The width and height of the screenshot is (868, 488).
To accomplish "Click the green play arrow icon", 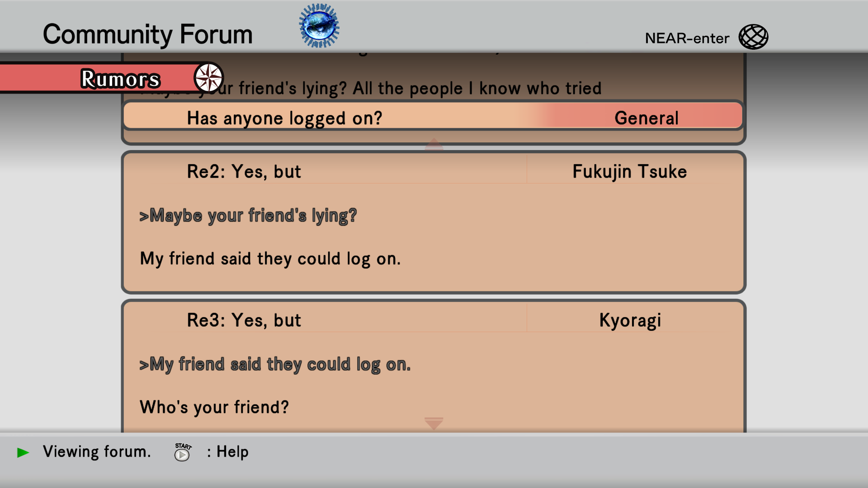I will tap(23, 452).
